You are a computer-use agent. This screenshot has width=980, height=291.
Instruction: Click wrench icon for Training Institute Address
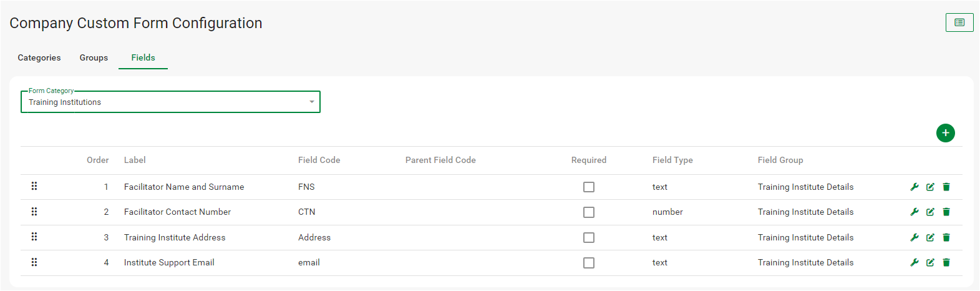[x=915, y=237]
